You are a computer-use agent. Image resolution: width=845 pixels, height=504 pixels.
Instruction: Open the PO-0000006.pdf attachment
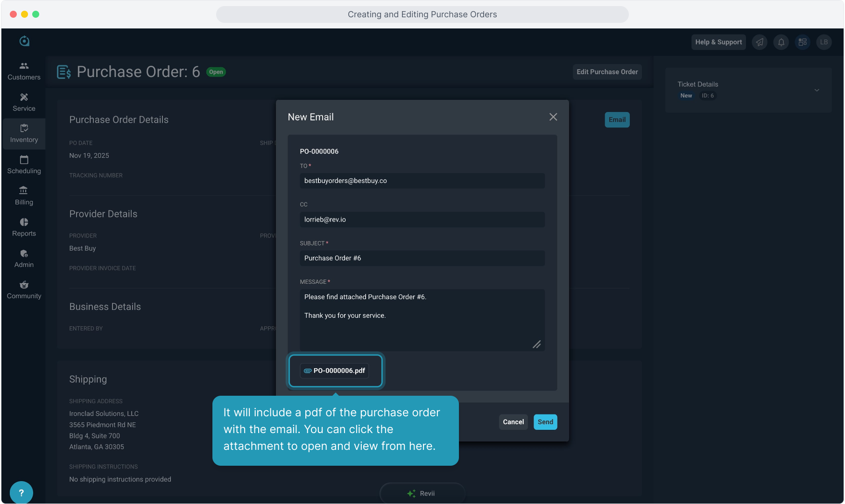tap(335, 371)
